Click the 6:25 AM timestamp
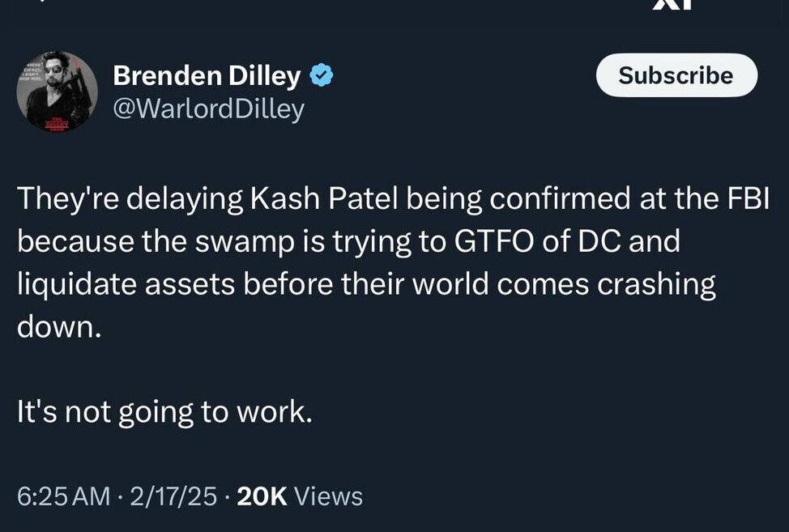This screenshot has width=789, height=532. 63,496
